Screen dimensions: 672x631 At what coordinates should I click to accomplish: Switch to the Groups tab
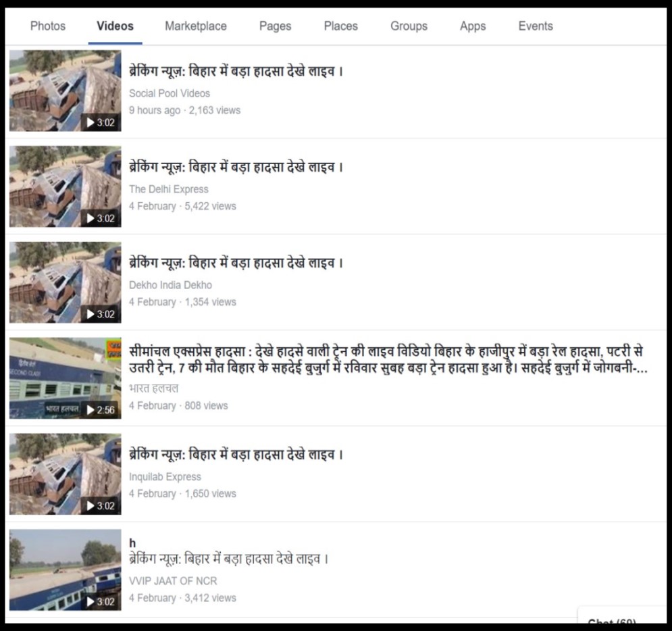point(409,26)
